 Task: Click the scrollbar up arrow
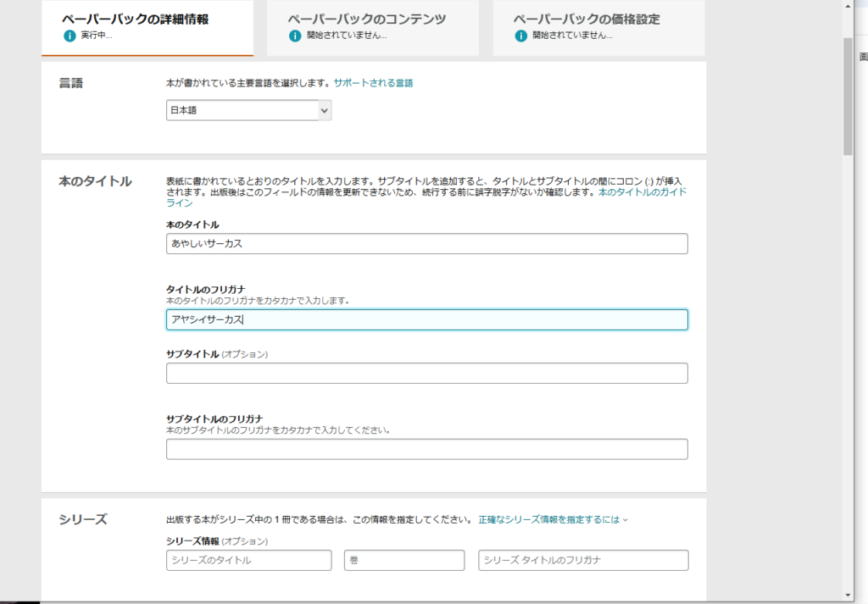848,6
